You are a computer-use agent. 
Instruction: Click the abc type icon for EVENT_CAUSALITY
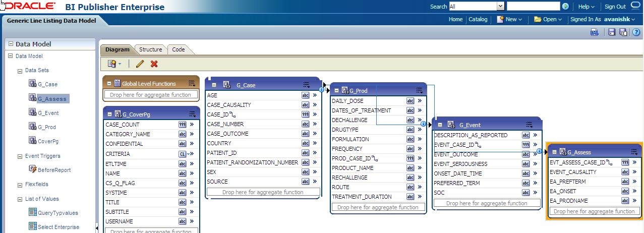[625, 172]
